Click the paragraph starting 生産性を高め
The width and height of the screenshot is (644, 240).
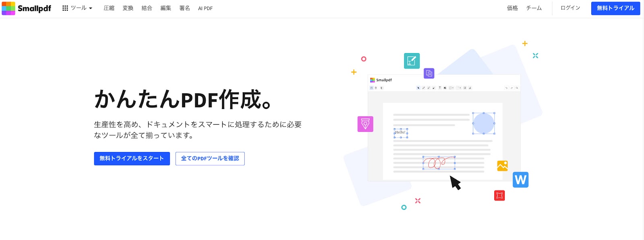(x=198, y=130)
